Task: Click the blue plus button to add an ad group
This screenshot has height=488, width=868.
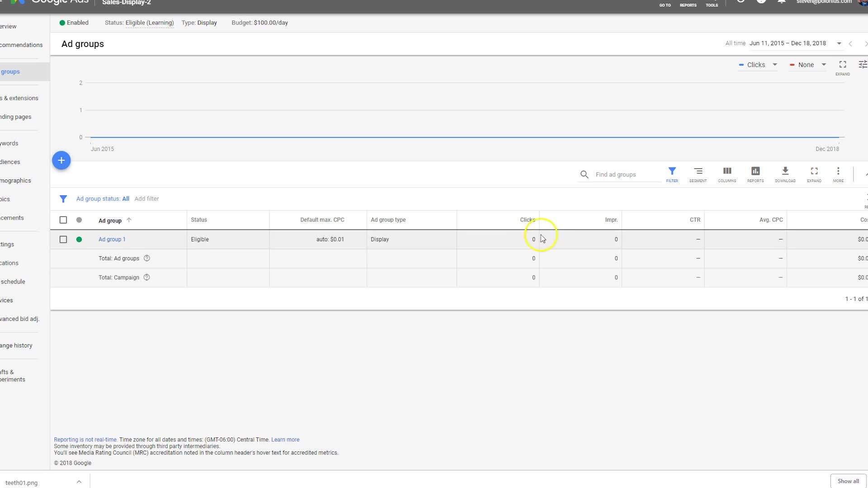Action: coord(61,160)
